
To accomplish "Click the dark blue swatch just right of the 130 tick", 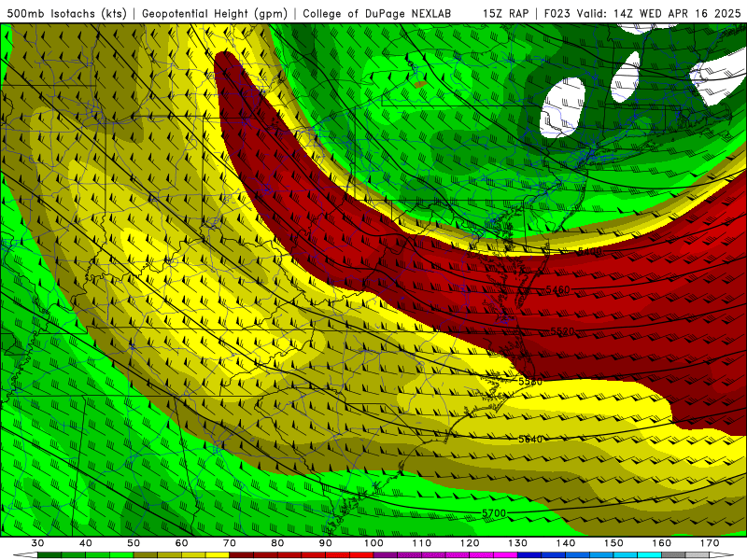I will 529,555.
